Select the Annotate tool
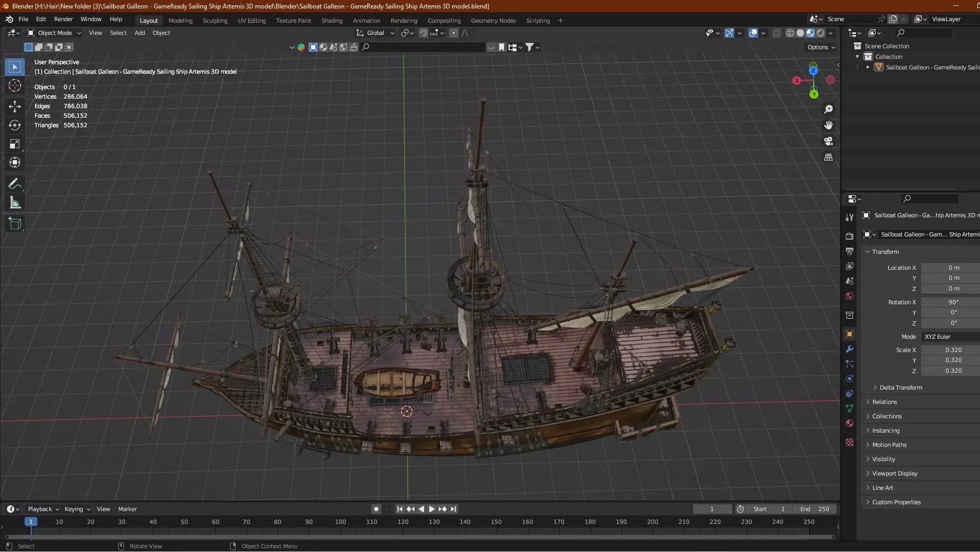This screenshot has height=552, width=980. (15, 184)
